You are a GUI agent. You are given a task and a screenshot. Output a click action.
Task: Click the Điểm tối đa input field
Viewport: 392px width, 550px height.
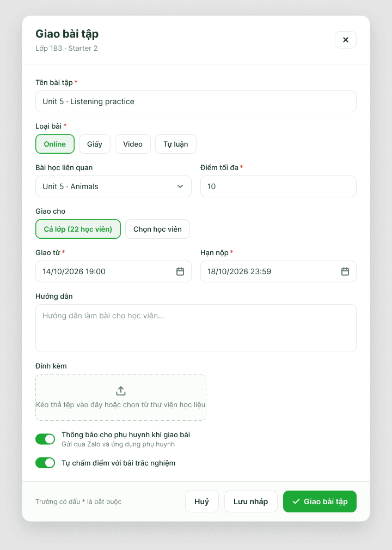pos(279,186)
